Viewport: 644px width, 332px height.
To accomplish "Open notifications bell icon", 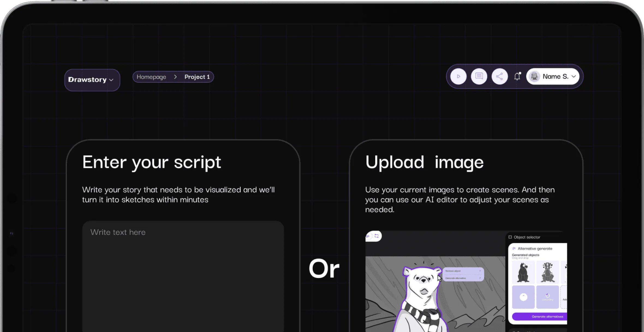I will click(517, 76).
